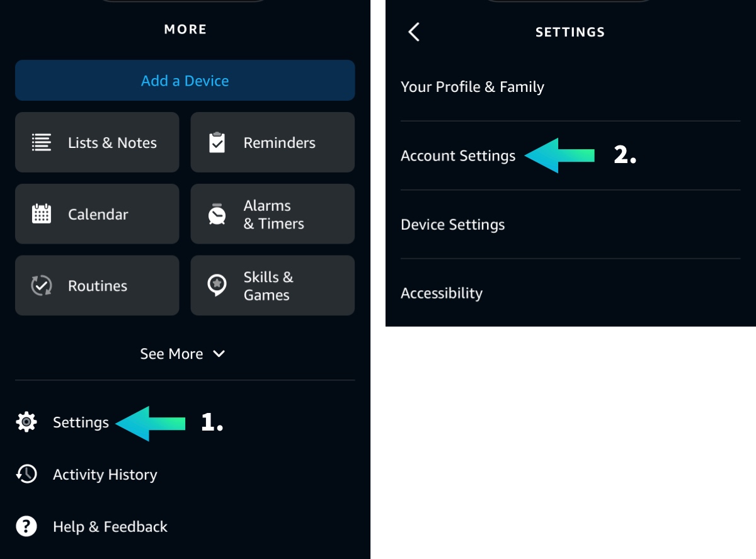Expand the See More chevron
The image size is (756, 559).
[219, 354]
